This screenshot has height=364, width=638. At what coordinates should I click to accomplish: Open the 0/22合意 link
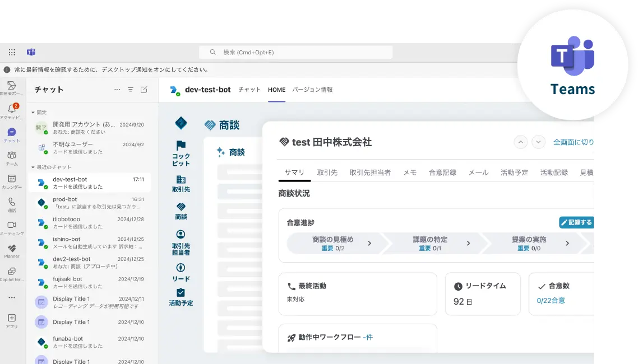pyautogui.click(x=551, y=301)
